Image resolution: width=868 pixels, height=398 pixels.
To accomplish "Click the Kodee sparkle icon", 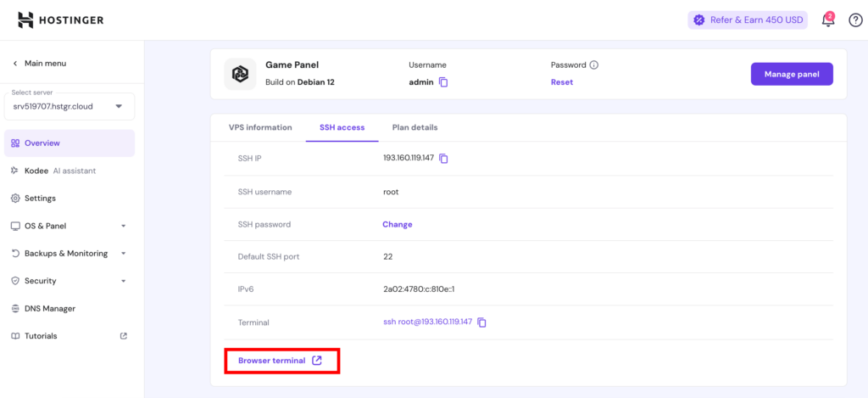I will (15, 171).
